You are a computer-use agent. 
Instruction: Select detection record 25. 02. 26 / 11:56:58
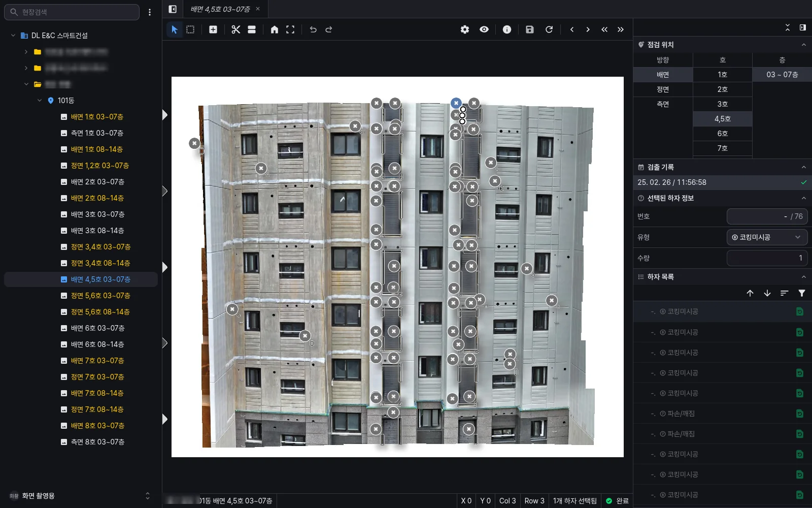723,182
